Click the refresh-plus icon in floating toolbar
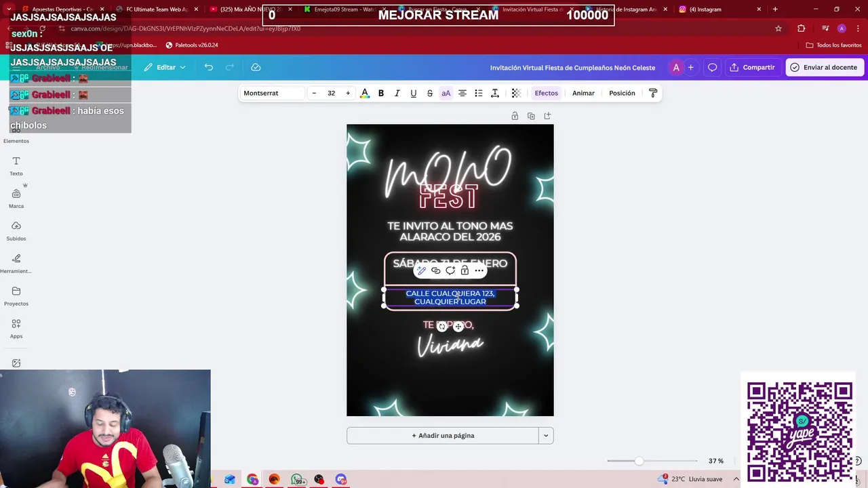 pyautogui.click(x=450, y=270)
